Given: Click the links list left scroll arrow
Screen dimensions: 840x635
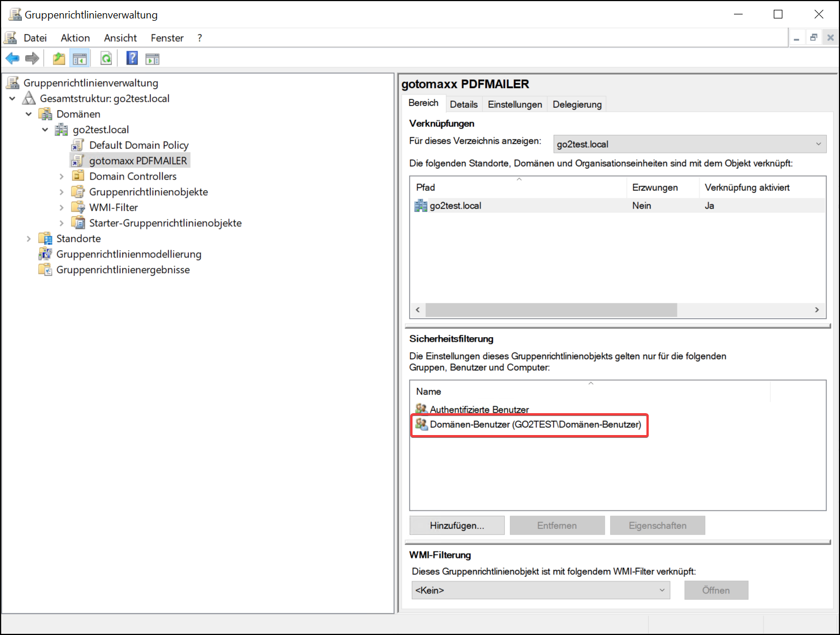Looking at the screenshot, I should coord(418,310).
